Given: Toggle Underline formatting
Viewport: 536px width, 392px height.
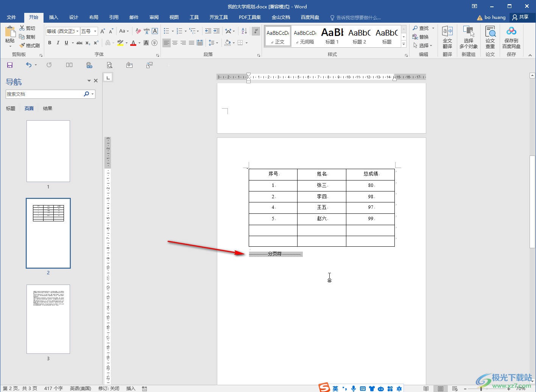Looking at the screenshot, I should (67, 43).
